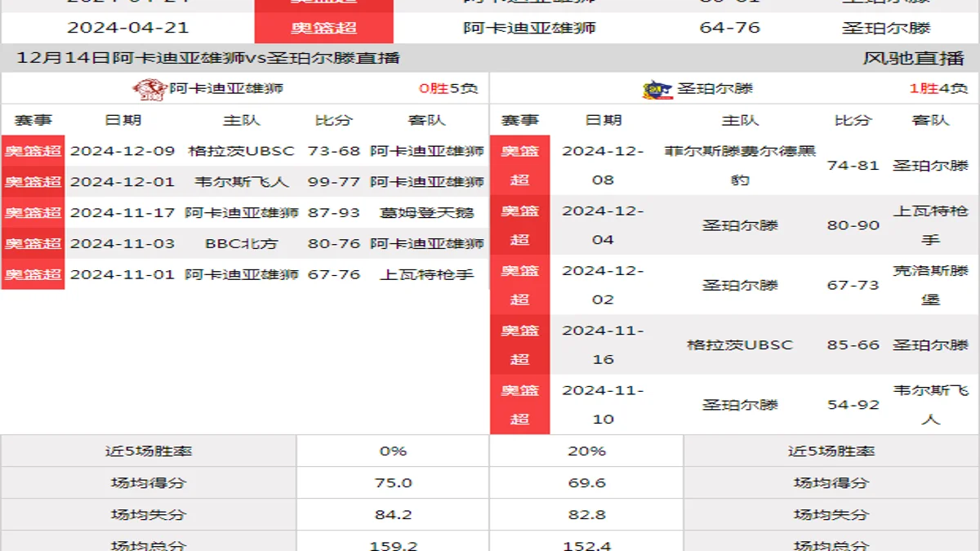
Task: Open the 风驰直播 link
Action: pos(914,58)
